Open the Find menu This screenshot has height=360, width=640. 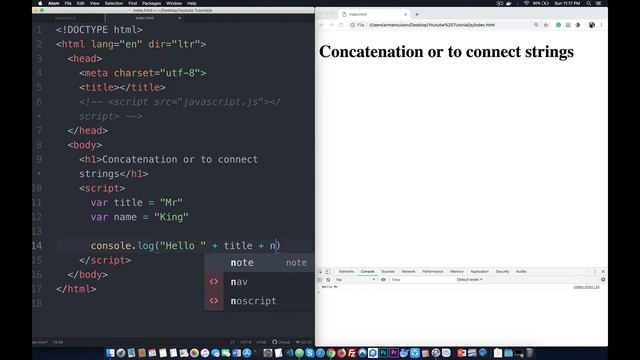133,3
